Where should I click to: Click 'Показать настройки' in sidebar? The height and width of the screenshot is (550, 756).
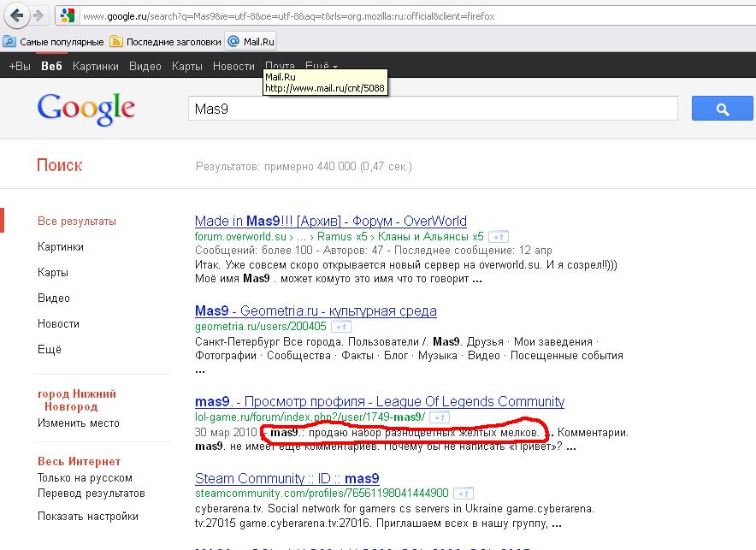tap(88, 517)
